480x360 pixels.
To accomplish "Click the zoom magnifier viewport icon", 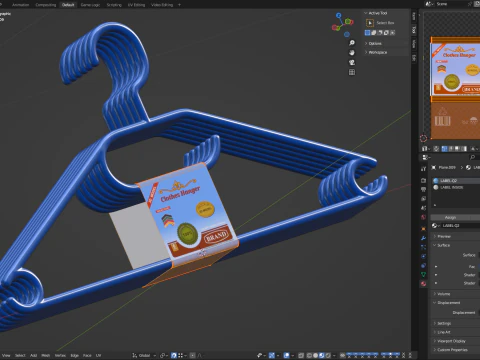I will (x=352, y=43).
